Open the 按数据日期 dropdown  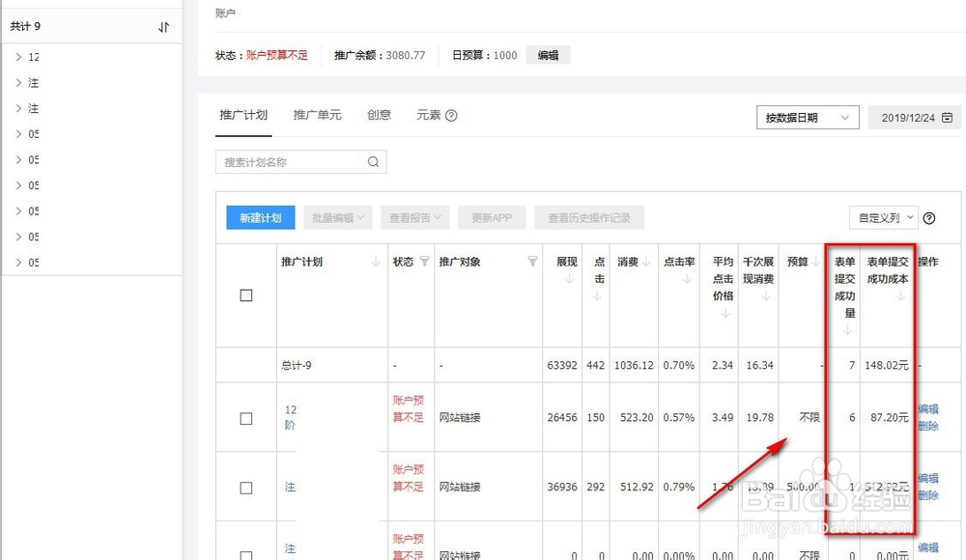[x=808, y=118]
